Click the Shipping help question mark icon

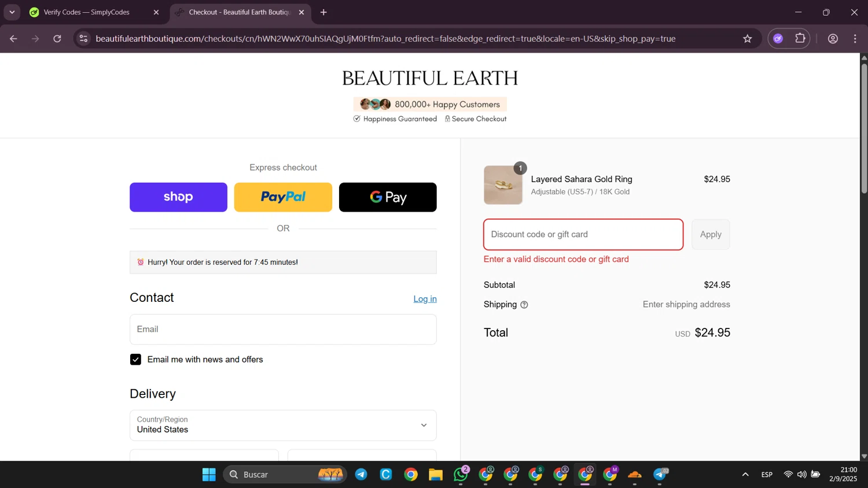pos(524,305)
